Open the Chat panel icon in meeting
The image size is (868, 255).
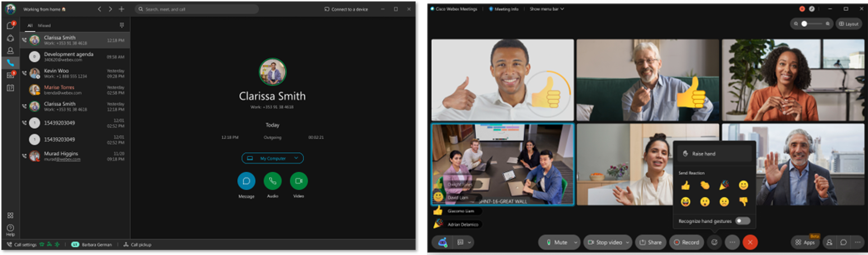(843, 242)
